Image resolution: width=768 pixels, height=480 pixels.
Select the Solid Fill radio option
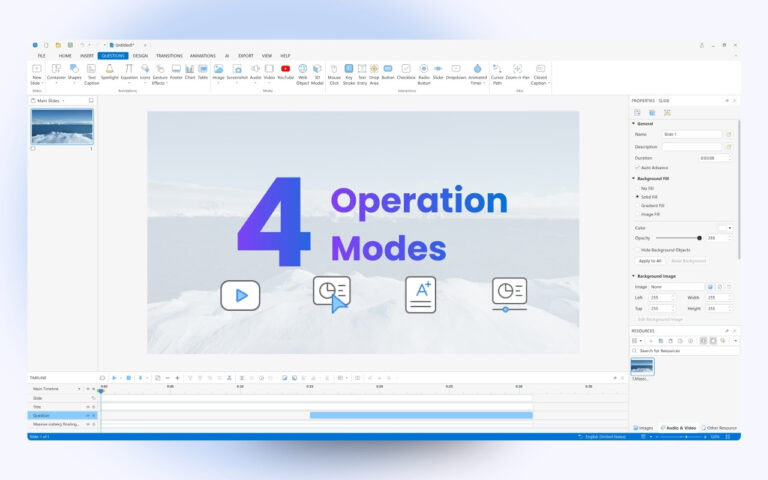(638, 197)
